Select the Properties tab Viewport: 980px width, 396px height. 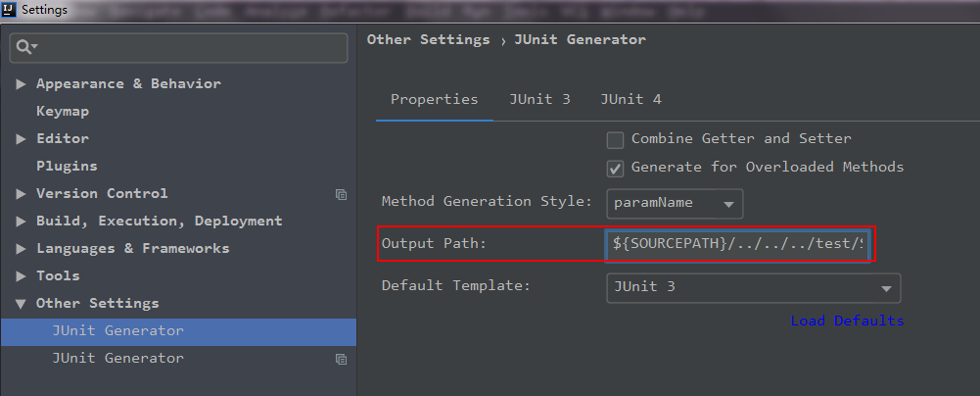(x=435, y=99)
